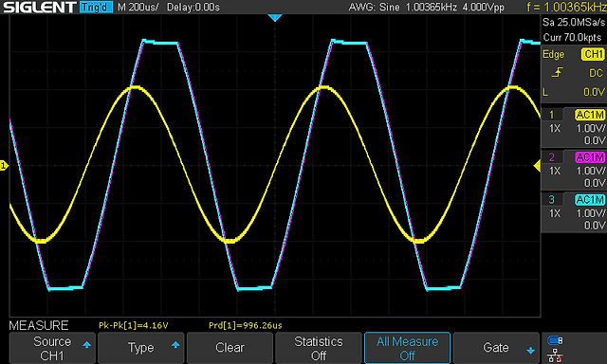Viewport: 607px width, 364px height.
Task: Toggle Statistics Off softkey
Action: (x=319, y=348)
